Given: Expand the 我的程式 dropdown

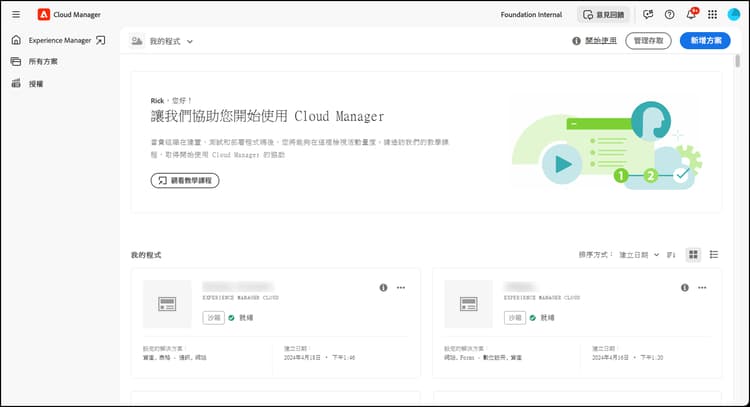Looking at the screenshot, I should tap(171, 41).
